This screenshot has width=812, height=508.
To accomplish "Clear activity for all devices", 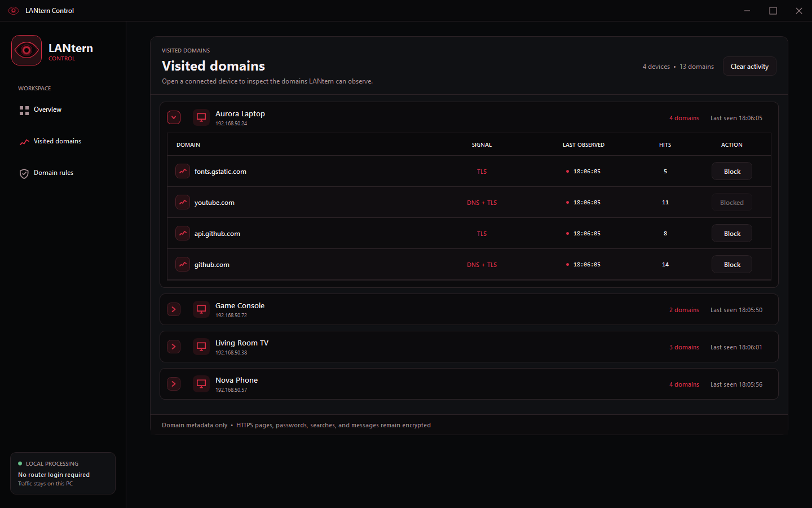I will pos(749,66).
